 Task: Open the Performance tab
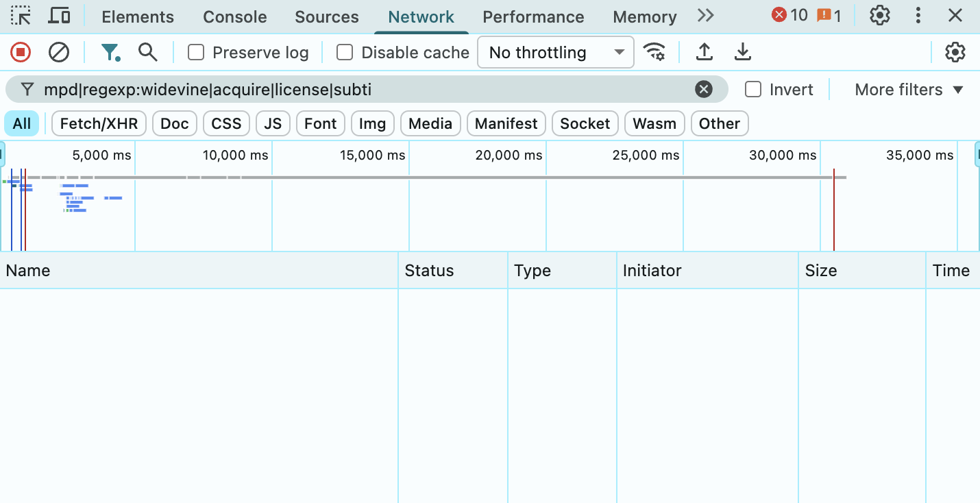pos(533,17)
